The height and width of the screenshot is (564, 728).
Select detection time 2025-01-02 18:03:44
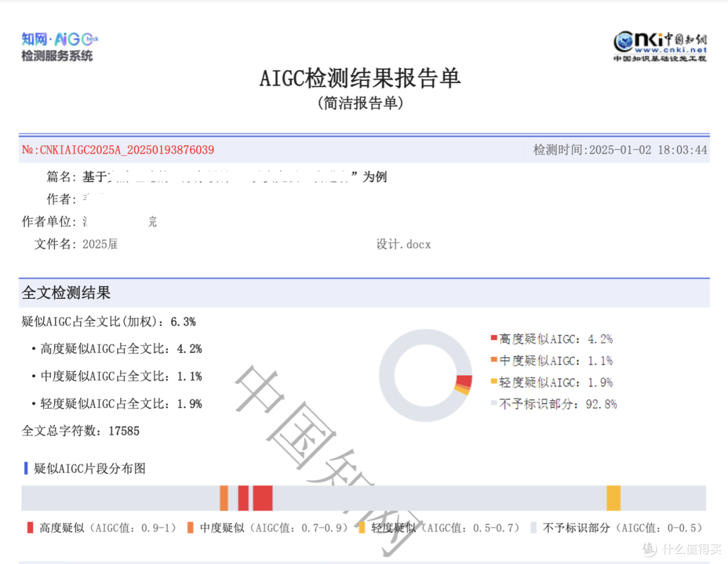click(x=648, y=150)
